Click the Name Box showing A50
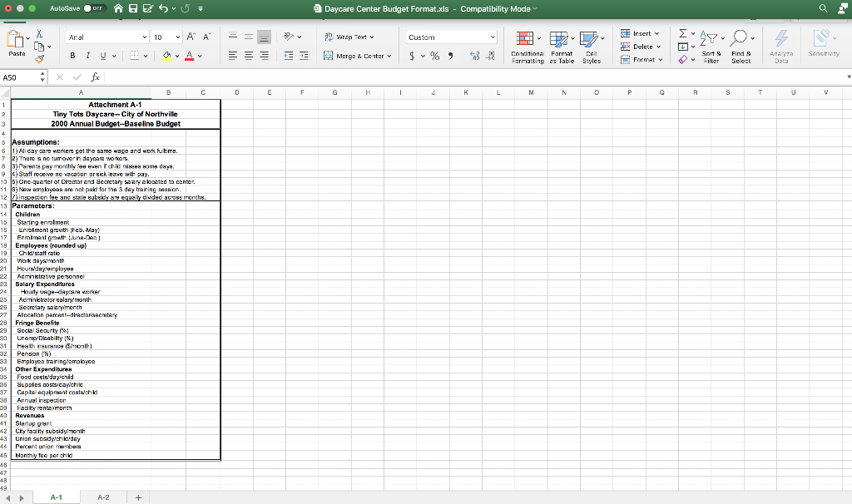852x504 pixels. tap(20, 77)
